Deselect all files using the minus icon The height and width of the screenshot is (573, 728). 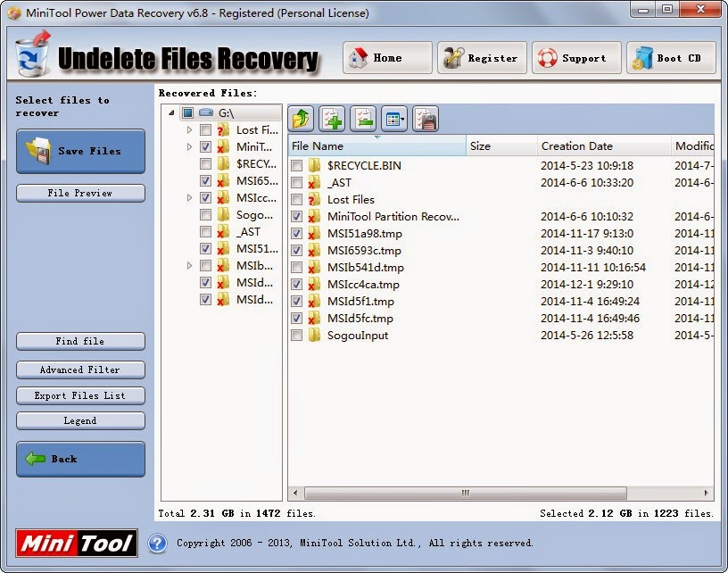point(362,117)
